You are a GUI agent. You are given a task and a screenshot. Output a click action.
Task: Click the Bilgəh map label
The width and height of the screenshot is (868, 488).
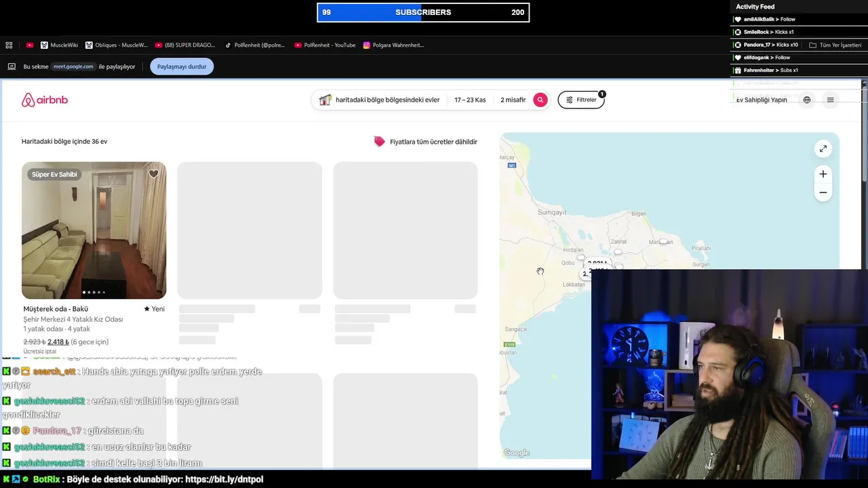click(x=639, y=214)
